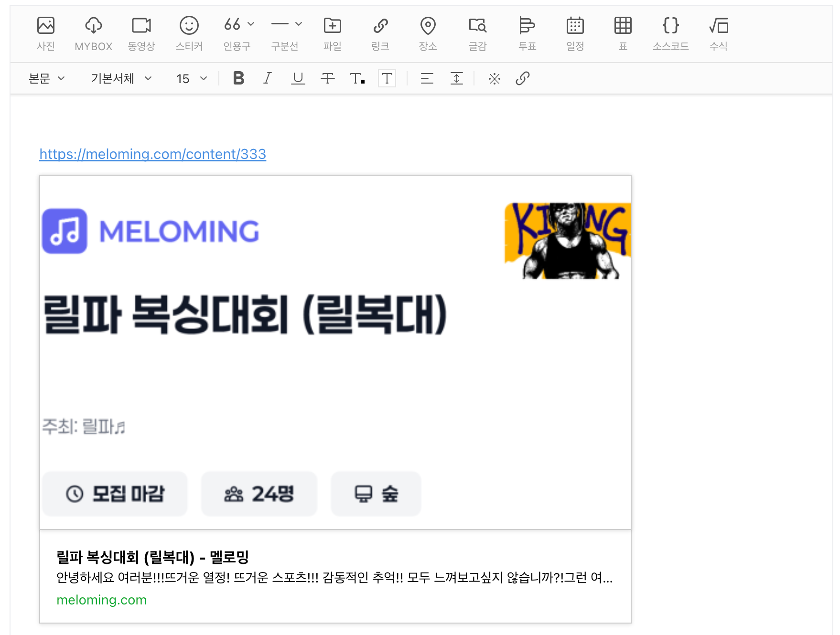Select the MELOMING link preview image
840x635 pixels.
[335, 352]
